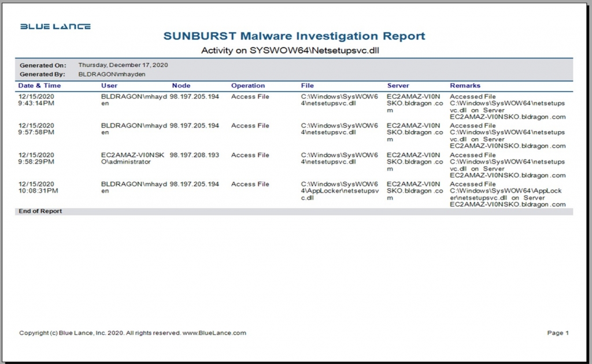
Task: Click the user BLDRAGON\mhayden in the 9:57:58PM row
Action: tap(134, 129)
